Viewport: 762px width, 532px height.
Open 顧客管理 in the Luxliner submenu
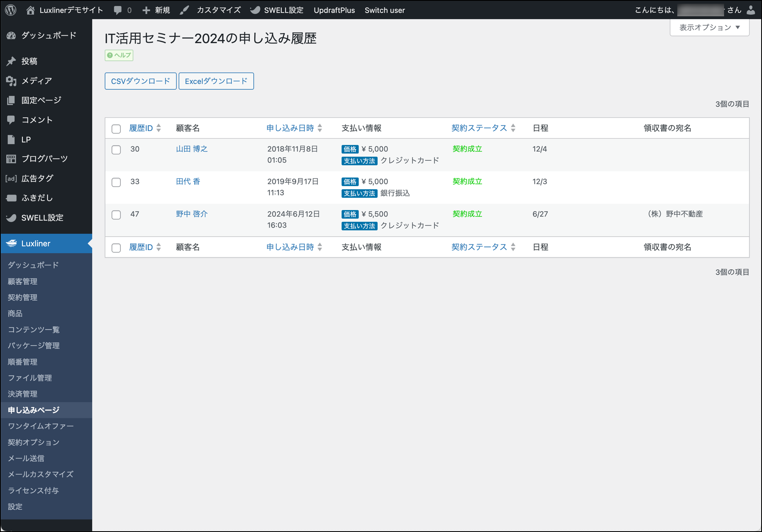coord(22,281)
